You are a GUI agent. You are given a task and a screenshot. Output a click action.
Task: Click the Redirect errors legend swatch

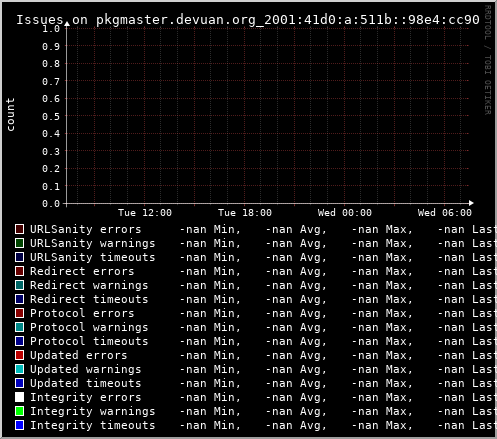pos(20,271)
